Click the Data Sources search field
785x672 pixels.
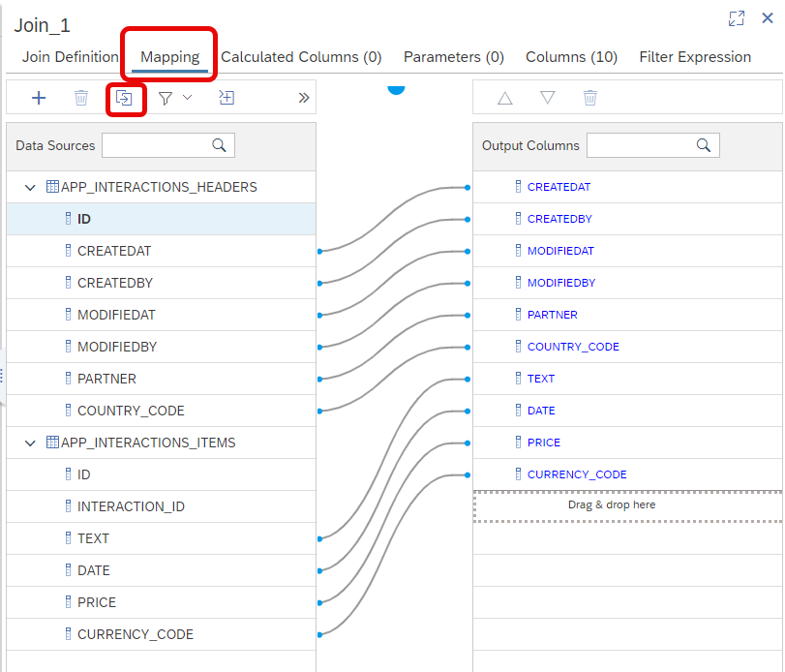click(x=168, y=145)
